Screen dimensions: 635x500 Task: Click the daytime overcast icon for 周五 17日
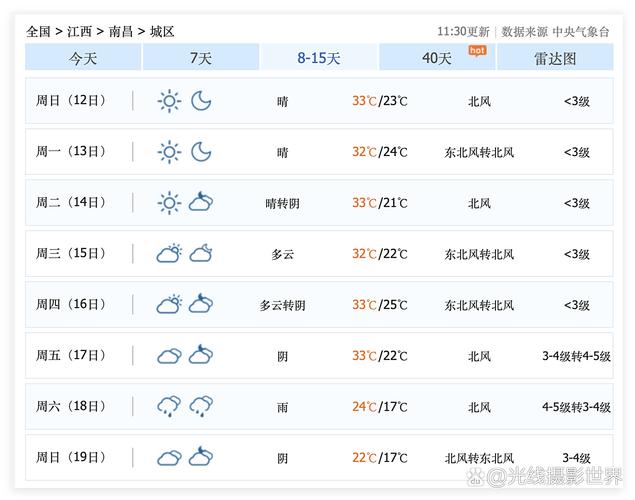tap(169, 356)
